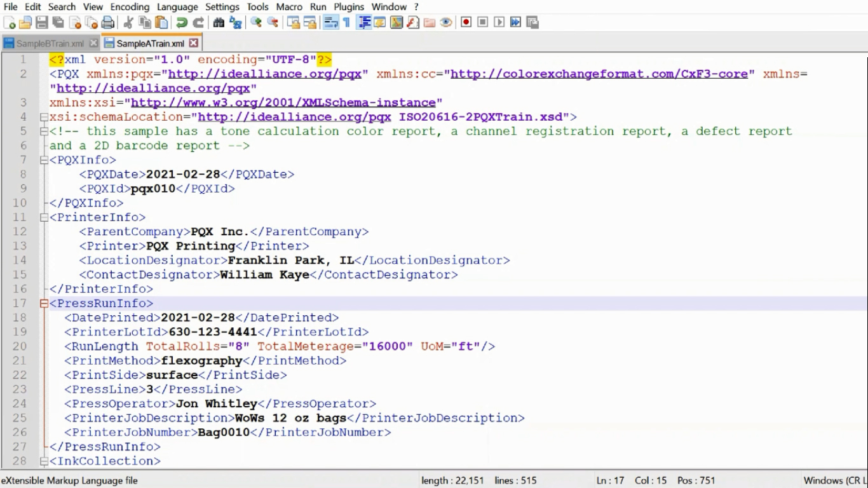Open the File menu
This screenshot has height=488, width=868.
coord(10,6)
